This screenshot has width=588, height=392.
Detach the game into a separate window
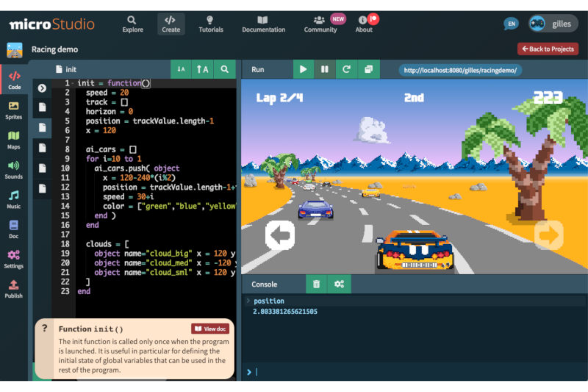368,69
